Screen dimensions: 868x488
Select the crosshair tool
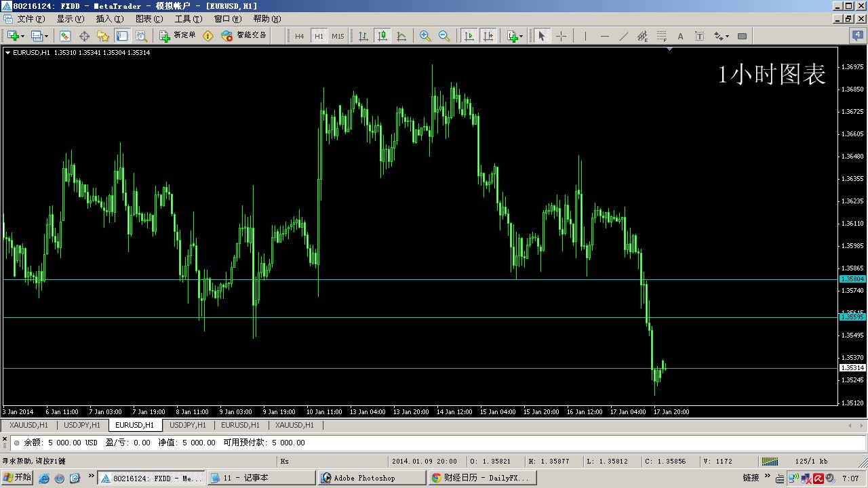pyautogui.click(x=561, y=36)
